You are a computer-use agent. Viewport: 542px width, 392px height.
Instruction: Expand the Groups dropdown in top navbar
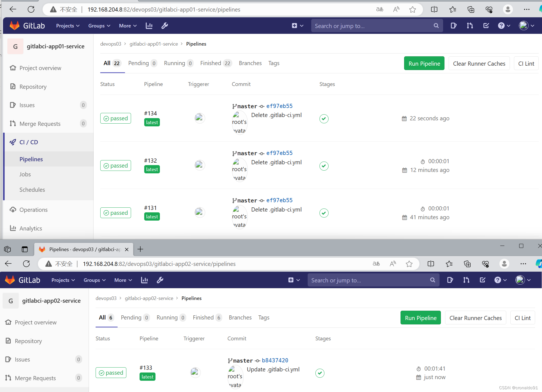[x=99, y=26]
